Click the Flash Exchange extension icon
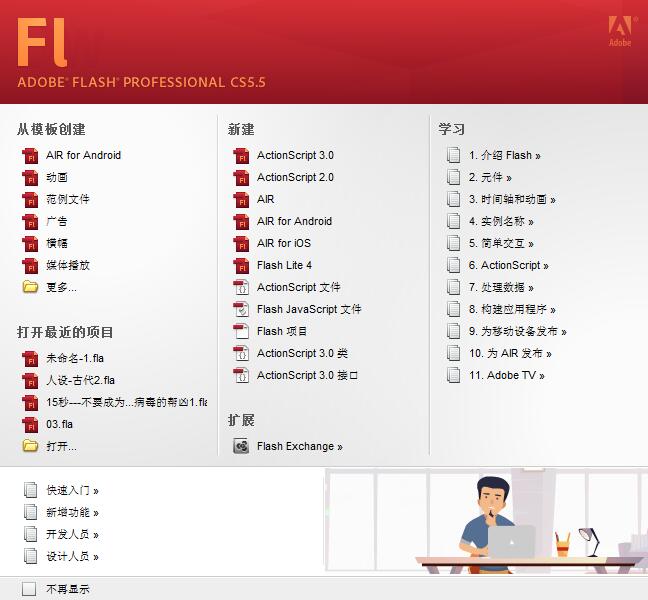 point(241,446)
